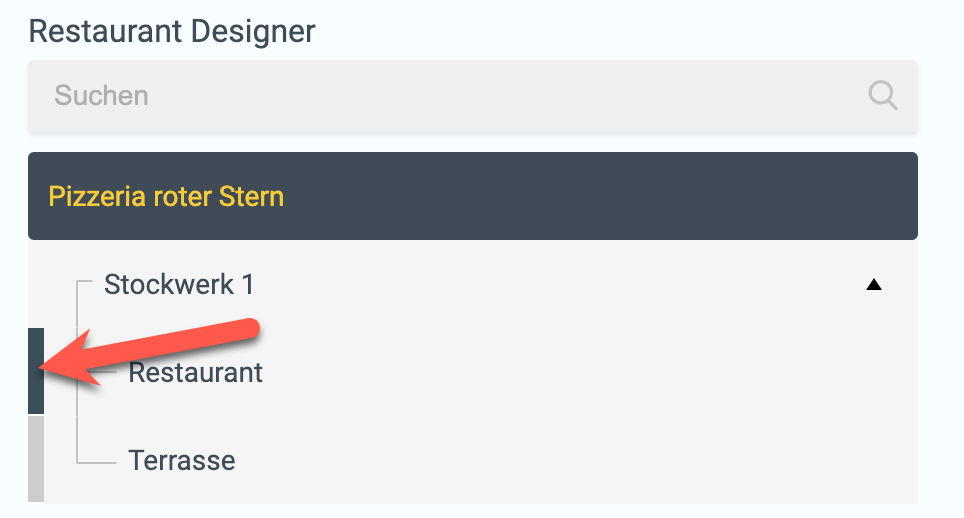
Task: Collapse Stockwerk 1 using the black triangle
Action: point(874,285)
